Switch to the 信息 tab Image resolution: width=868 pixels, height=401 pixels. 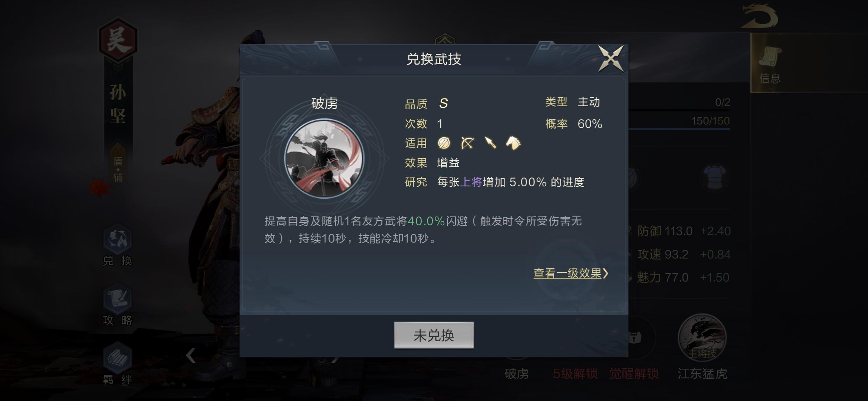770,63
